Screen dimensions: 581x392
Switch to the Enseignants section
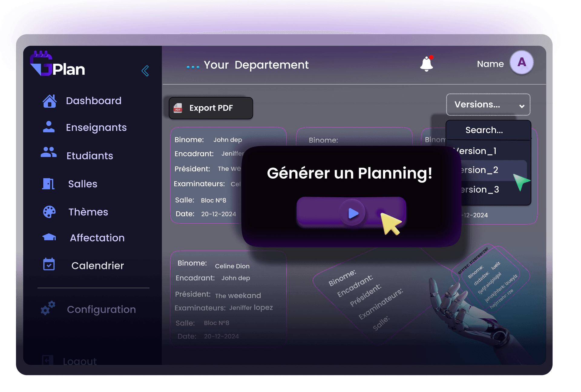(96, 127)
